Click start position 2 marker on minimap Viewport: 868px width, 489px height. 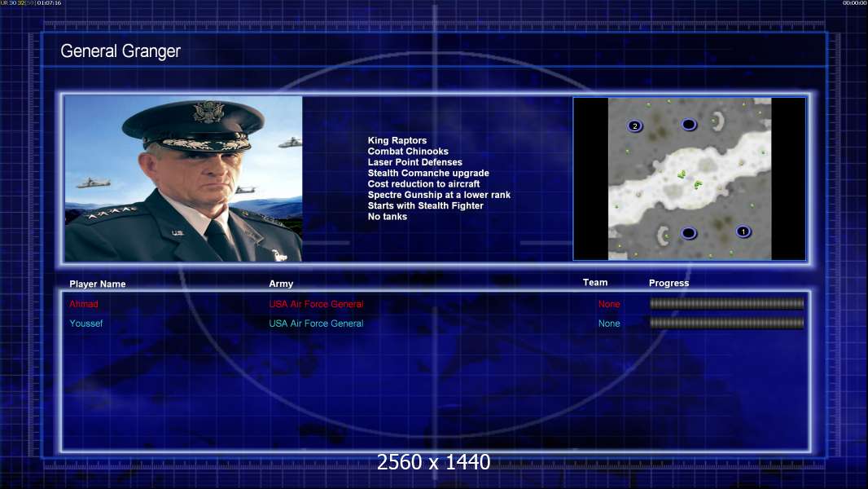coord(635,126)
